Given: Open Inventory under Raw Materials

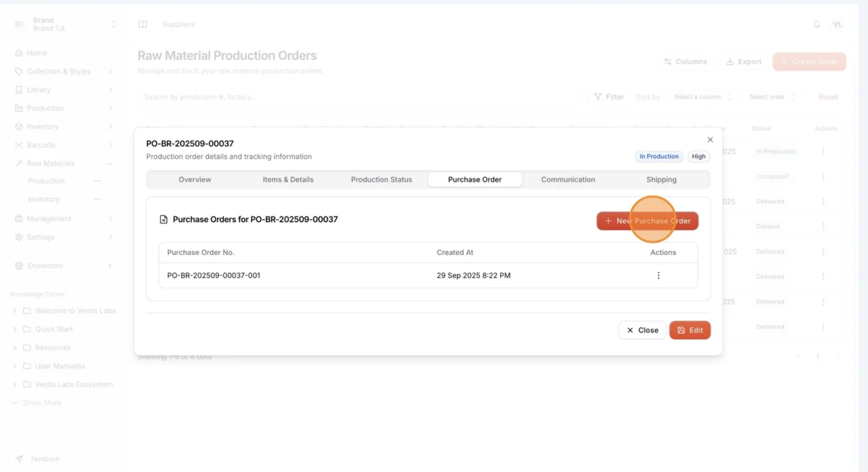Looking at the screenshot, I should [44, 199].
